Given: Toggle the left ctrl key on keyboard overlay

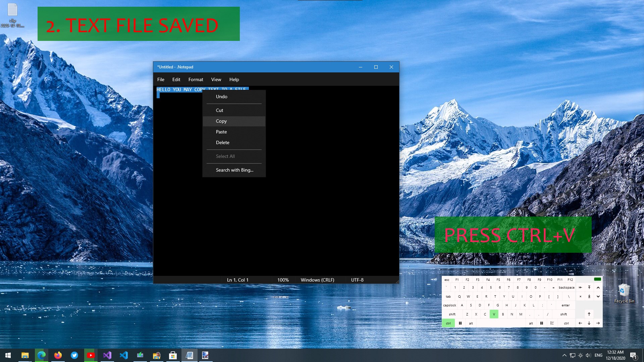Looking at the screenshot, I should [x=448, y=323].
